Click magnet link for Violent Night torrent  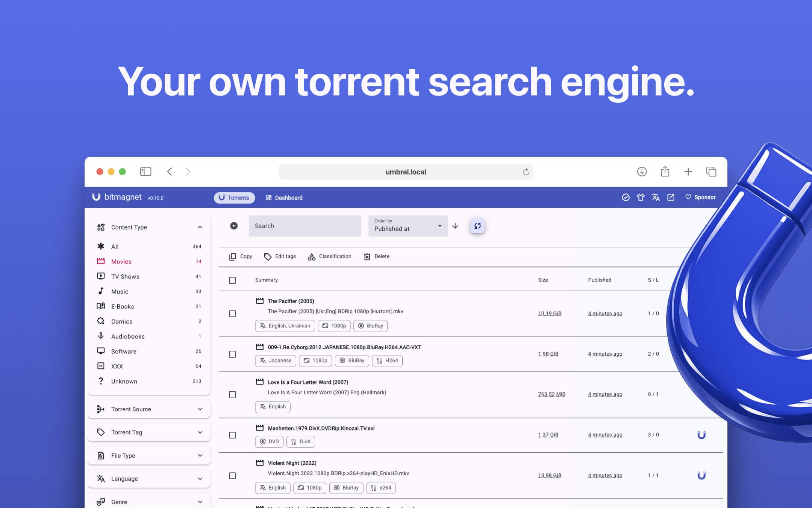(x=701, y=476)
